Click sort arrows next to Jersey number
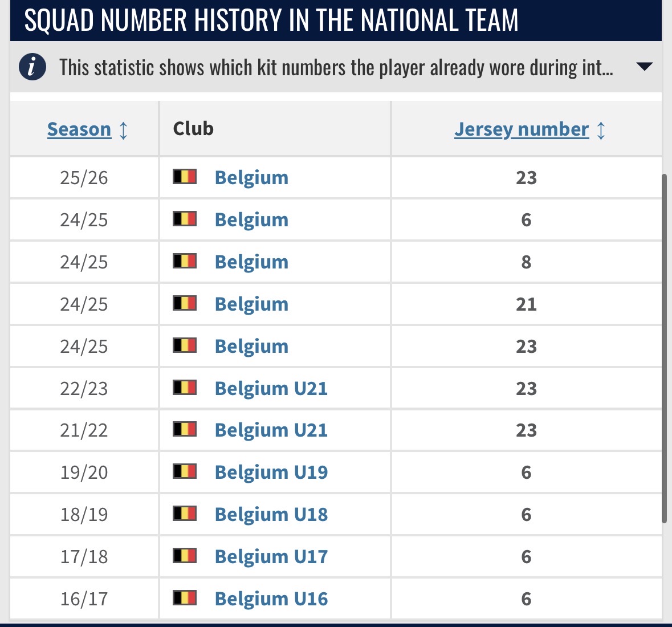The image size is (672, 627). coord(601,130)
